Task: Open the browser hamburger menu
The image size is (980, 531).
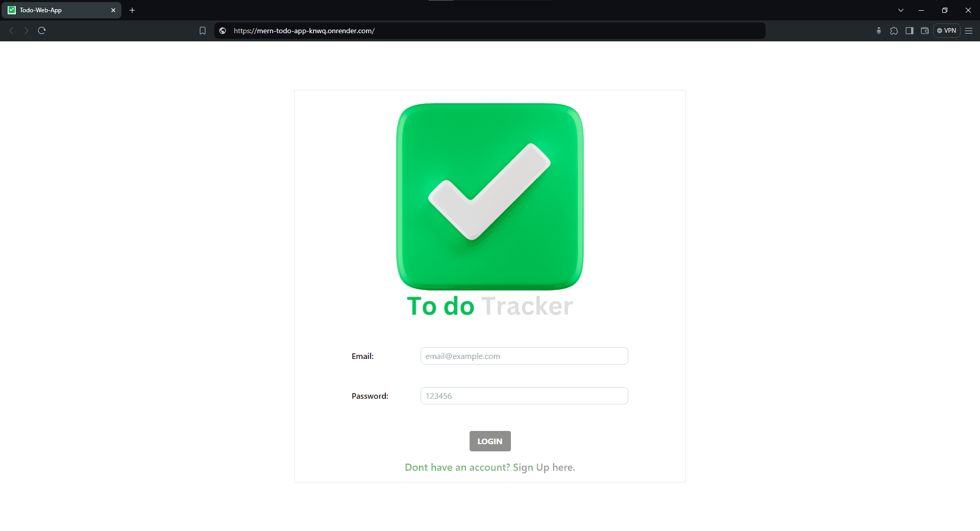Action: tap(969, 31)
